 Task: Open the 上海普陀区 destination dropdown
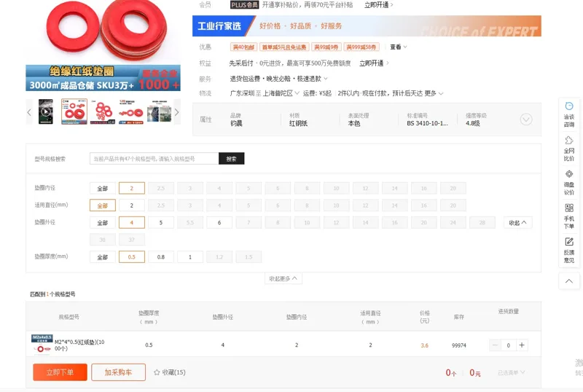point(281,93)
